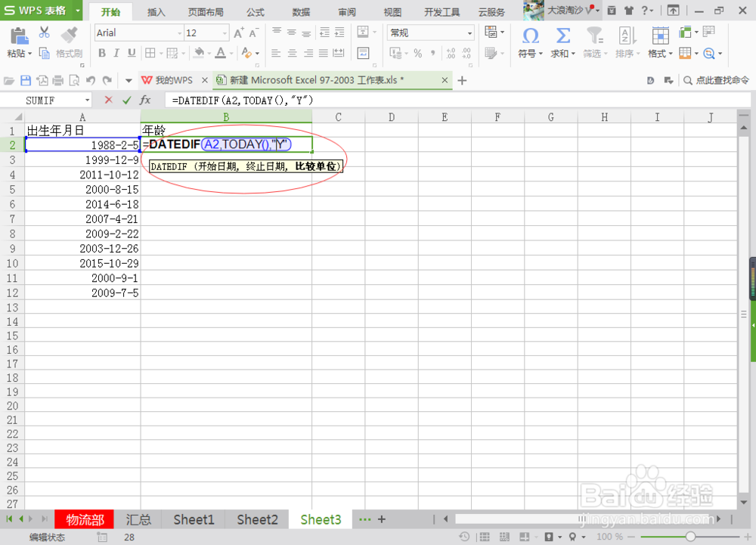Click the 点此查找命令 search box
Viewport: 756px width, 545px height.
click(x=717, y=80)
